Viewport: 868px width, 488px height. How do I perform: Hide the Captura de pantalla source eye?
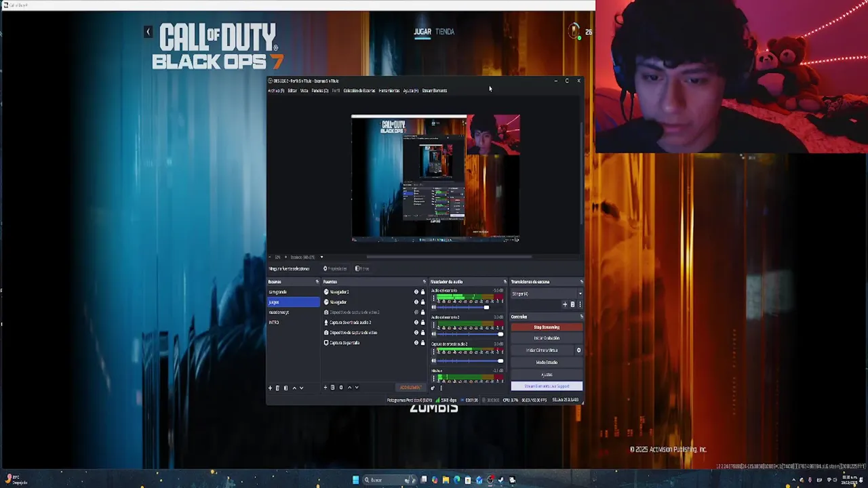click(416, 343)
